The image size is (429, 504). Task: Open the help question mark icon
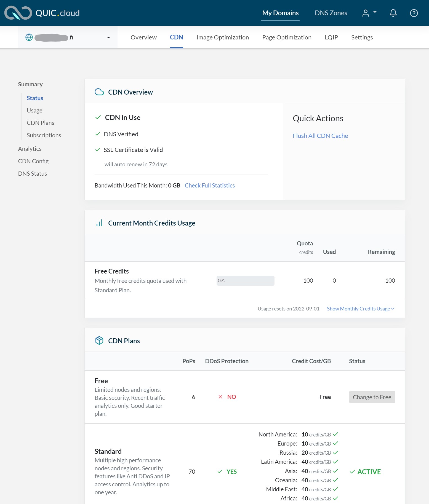(414, 13)
